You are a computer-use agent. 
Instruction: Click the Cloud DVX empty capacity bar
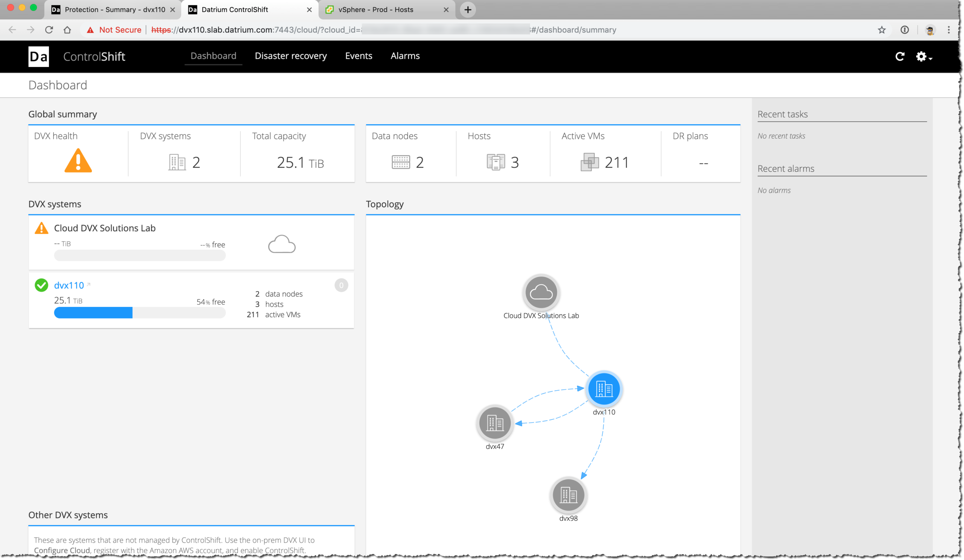[x=140, y=255]
